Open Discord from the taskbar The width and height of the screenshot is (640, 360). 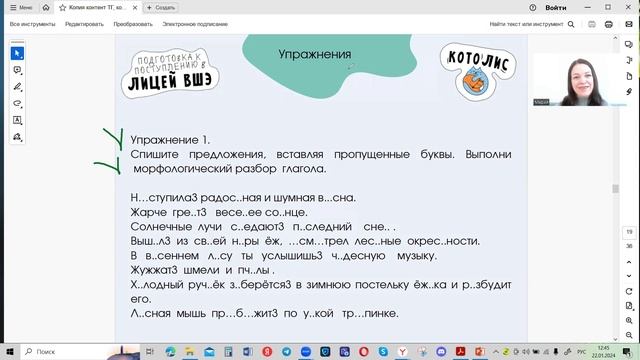[441, 351]
